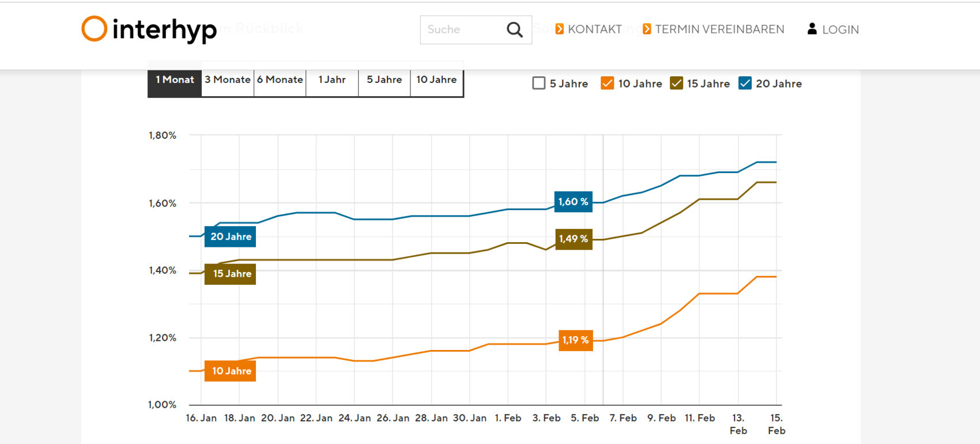This screenshot has width=980, height=444.
Task: Switch to the 3 Monate tab
Action: 228,80
